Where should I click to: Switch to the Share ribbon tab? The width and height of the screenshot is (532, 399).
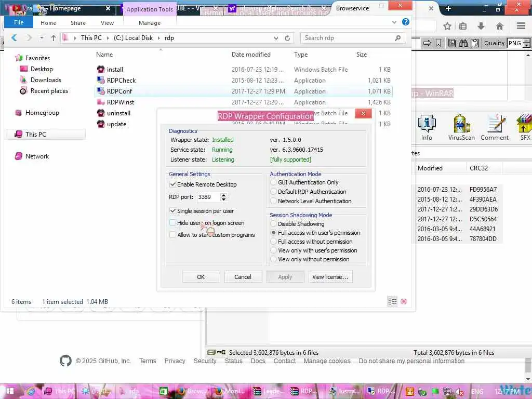pos(78,23)
